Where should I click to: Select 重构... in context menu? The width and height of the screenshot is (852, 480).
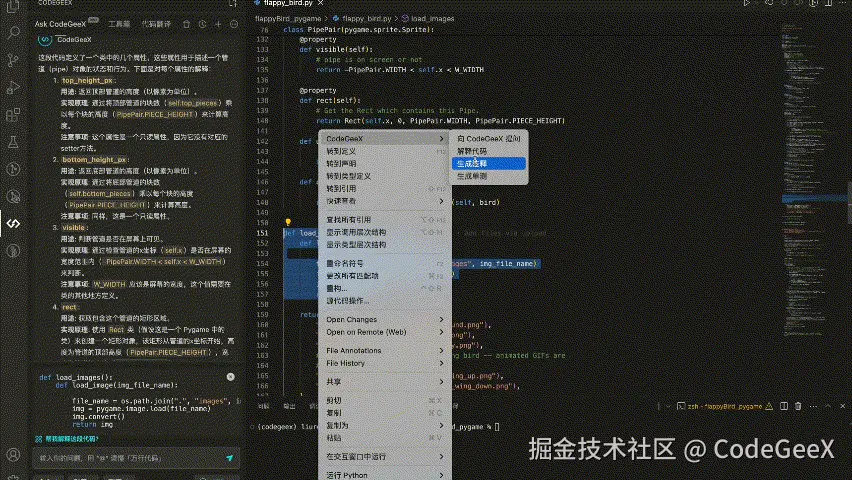click(385, 288)
